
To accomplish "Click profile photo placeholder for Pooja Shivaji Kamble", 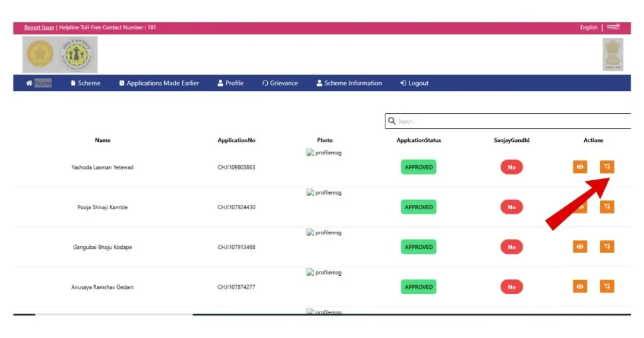I will (x=324, y=192).
